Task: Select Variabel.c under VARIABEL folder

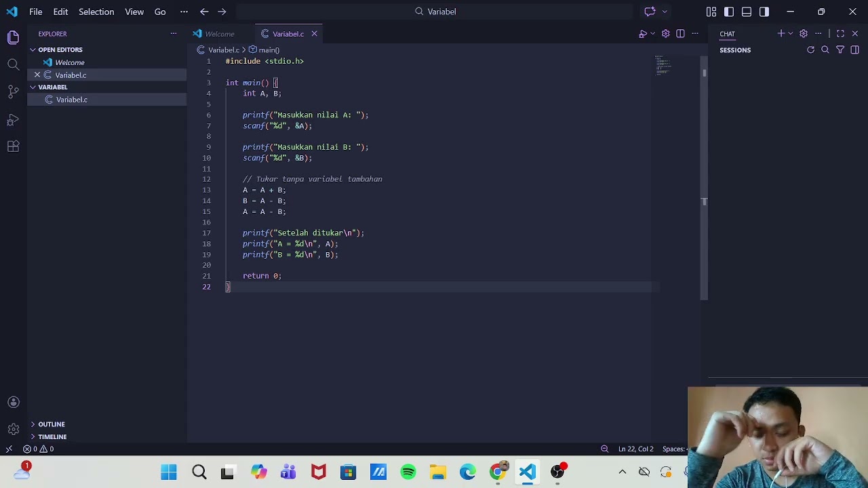Action: 106,100
